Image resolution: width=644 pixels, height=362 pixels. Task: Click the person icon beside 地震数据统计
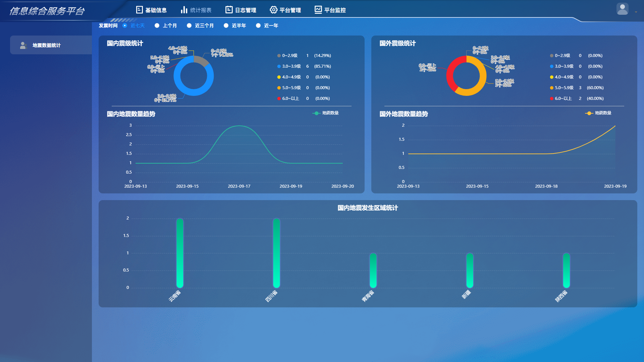[23, 45]
